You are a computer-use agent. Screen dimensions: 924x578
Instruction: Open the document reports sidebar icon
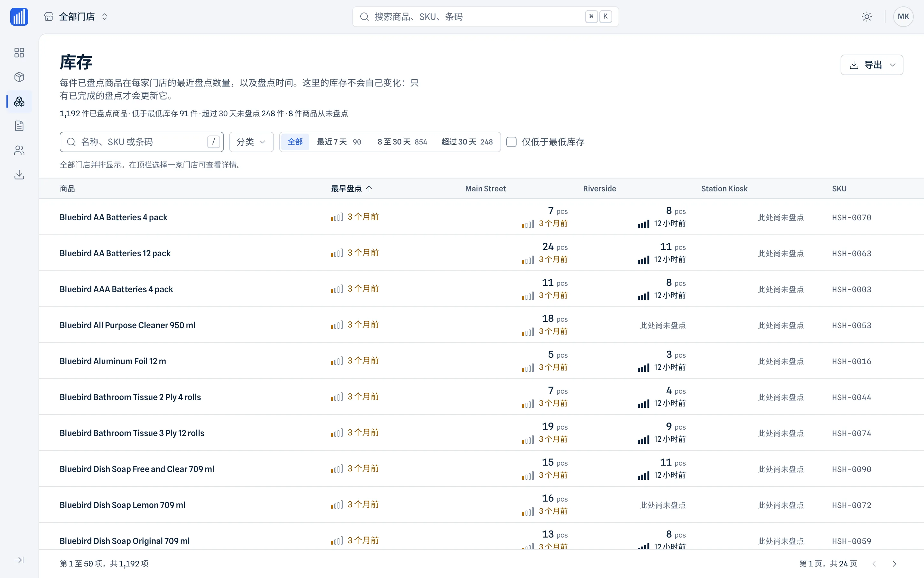click(19, 126)
